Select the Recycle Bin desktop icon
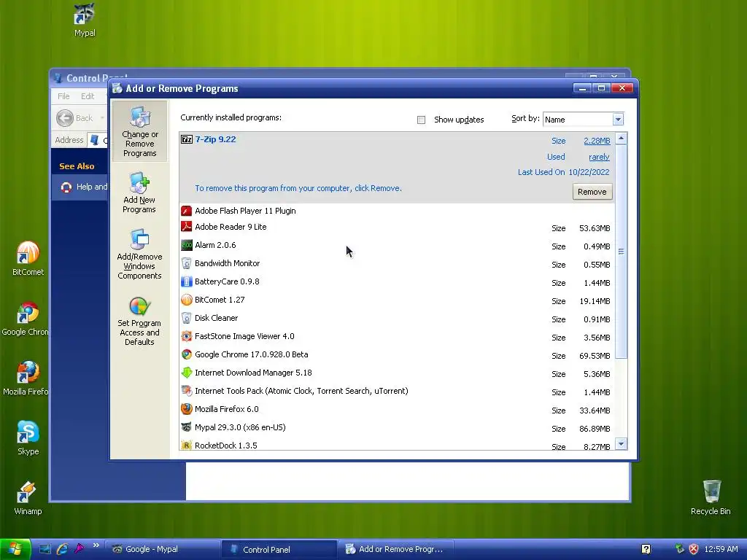Image resolution: width=747 pixels, height=560 pixels. (711, 497)
